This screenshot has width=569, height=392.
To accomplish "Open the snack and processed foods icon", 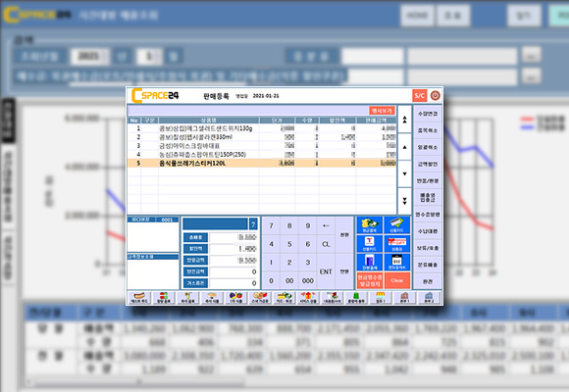I will [260, 298].
